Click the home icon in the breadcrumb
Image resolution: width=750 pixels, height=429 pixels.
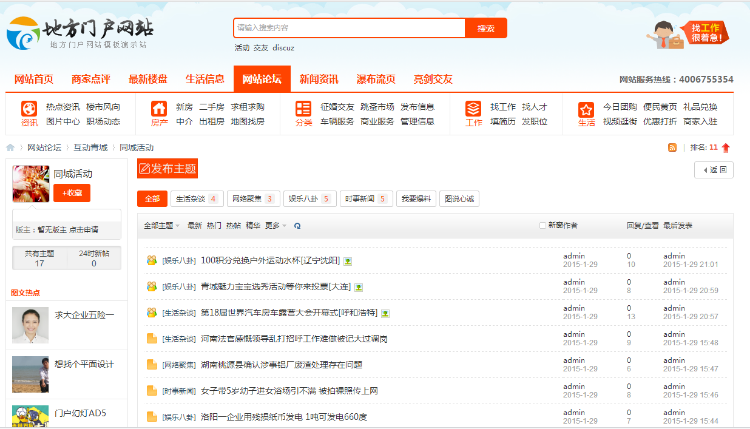pyautogui.click(x=10, y=147)
